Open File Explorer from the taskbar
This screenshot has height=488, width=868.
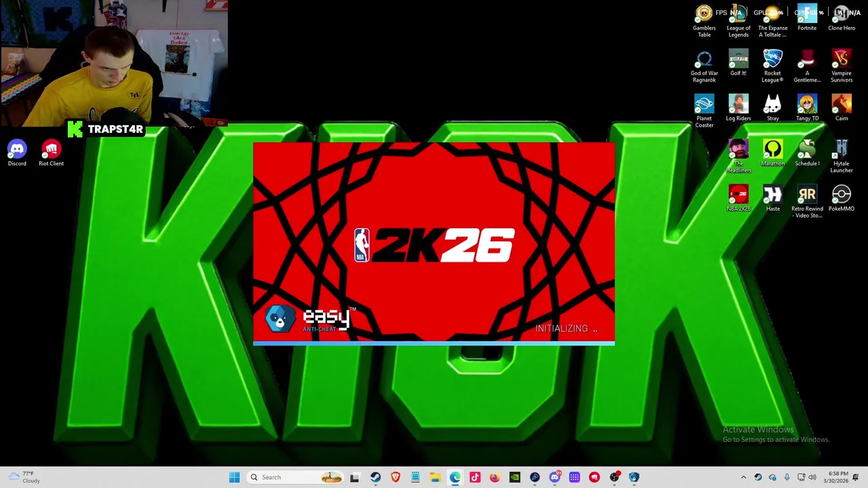pyautogui.click(x=435, y=477)
